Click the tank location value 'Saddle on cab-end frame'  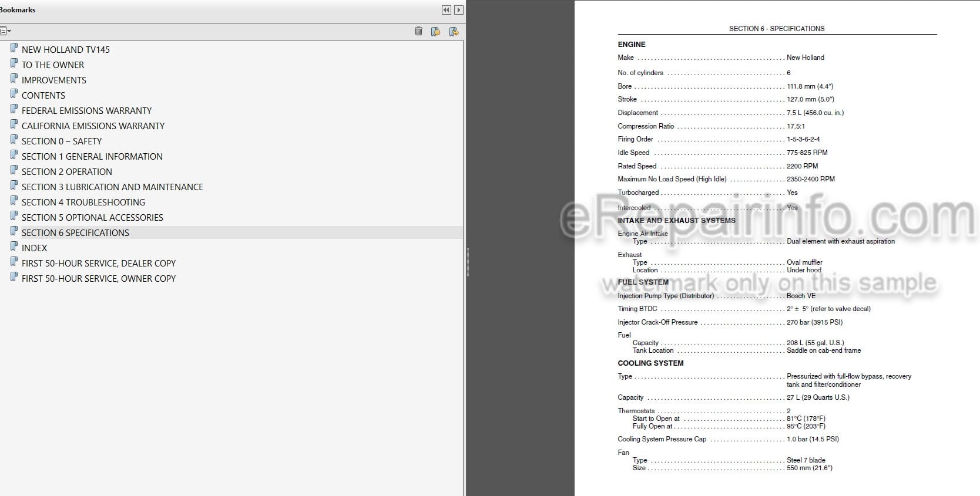pyautogui.click(x=824, y=350)
